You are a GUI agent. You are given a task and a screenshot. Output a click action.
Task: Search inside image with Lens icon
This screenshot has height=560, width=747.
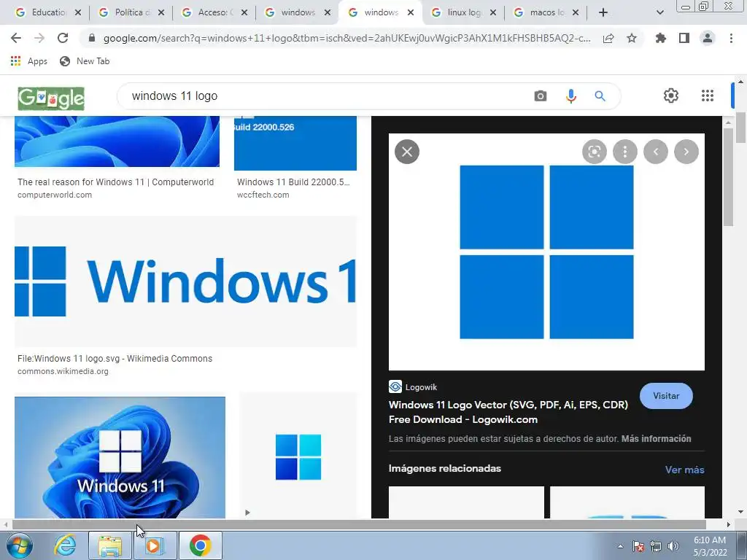[594, 152]
